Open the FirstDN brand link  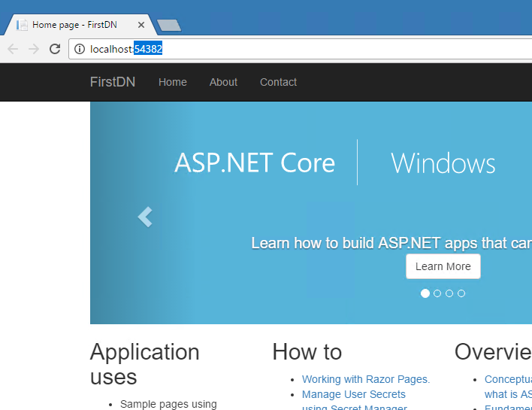tap(113, 82)
